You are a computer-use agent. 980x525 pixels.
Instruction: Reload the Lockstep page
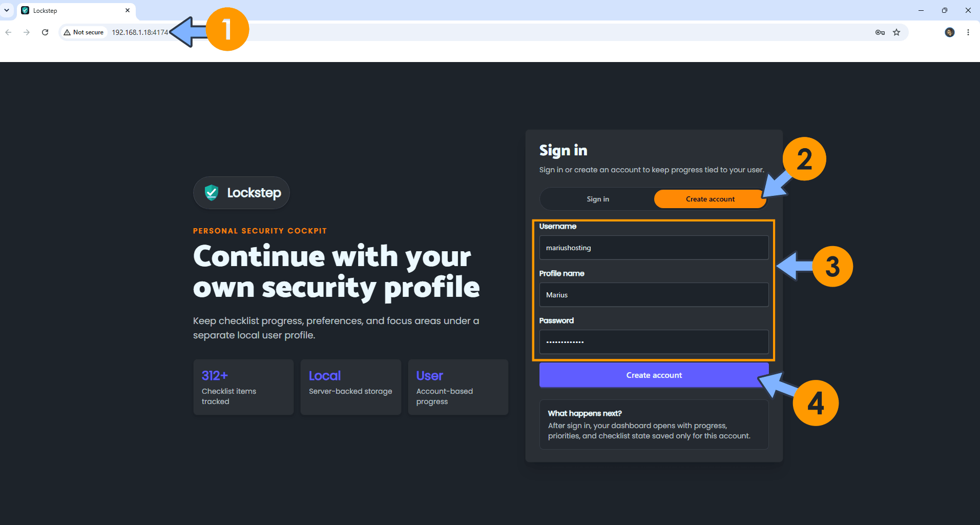[45, 32]
